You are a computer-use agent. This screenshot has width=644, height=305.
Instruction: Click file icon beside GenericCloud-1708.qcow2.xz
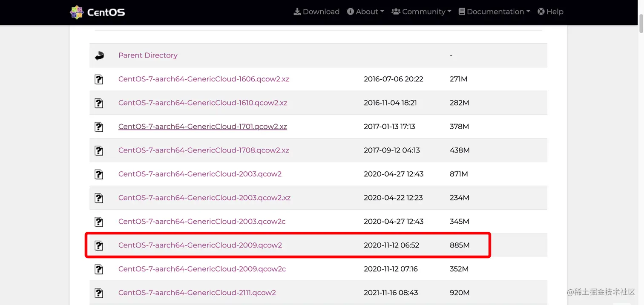click(x=99, y=150)
